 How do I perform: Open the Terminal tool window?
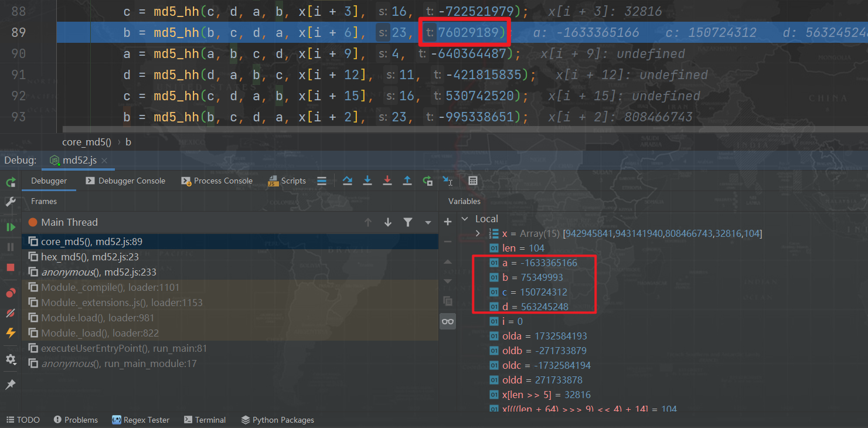(x=205, y=420)
